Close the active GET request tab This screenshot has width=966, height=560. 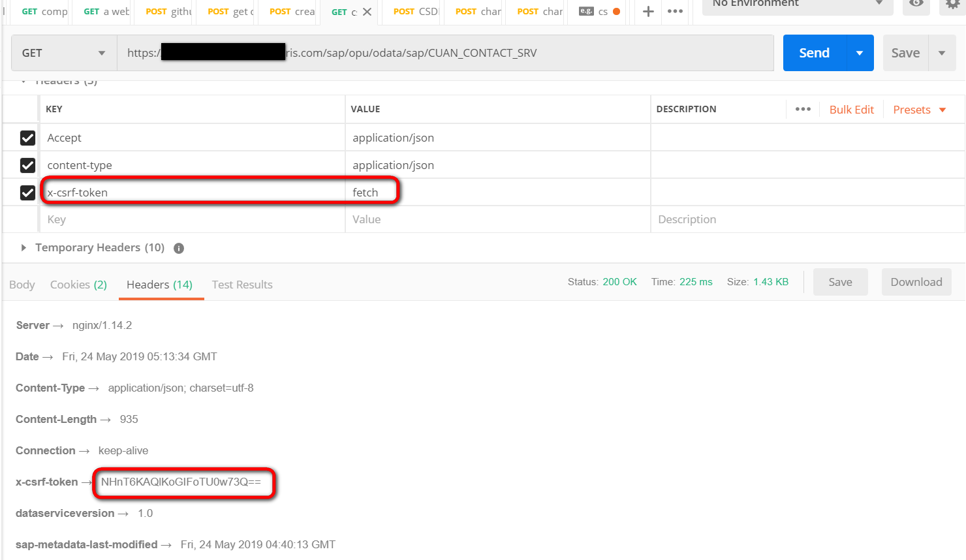(367, 11)
